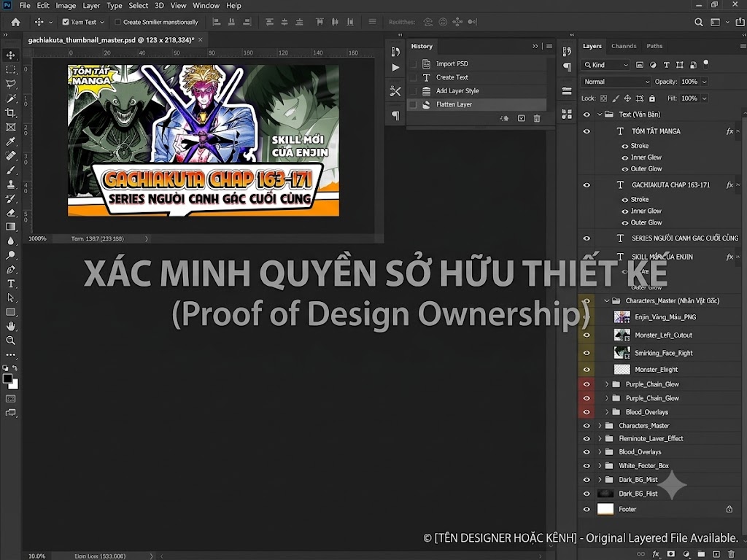
Task: Select the Move tool in the toolbox
Action: (x=10, y=55)
